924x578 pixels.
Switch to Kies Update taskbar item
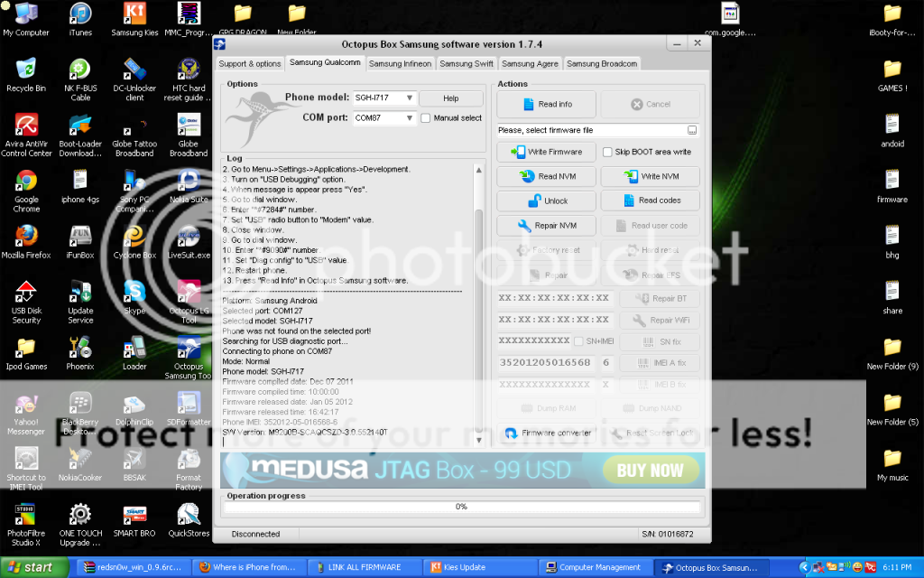pyautogui.click(x=481, y=567)
